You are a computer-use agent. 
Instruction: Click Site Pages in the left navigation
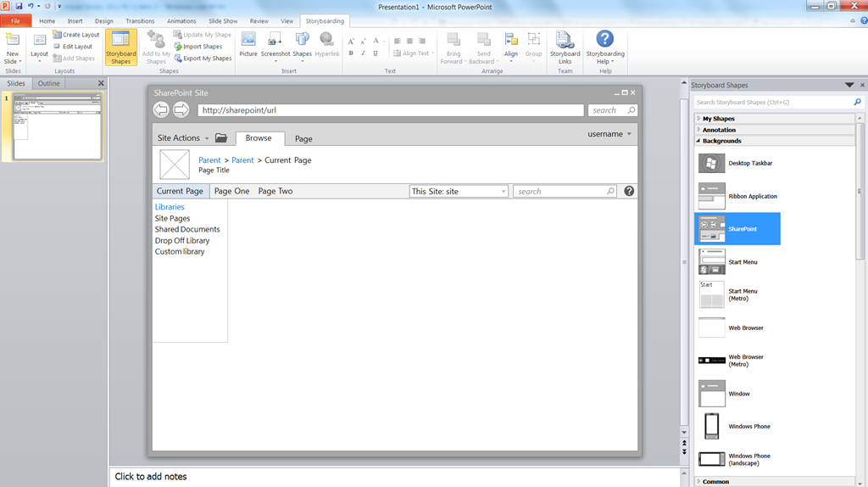172,218
